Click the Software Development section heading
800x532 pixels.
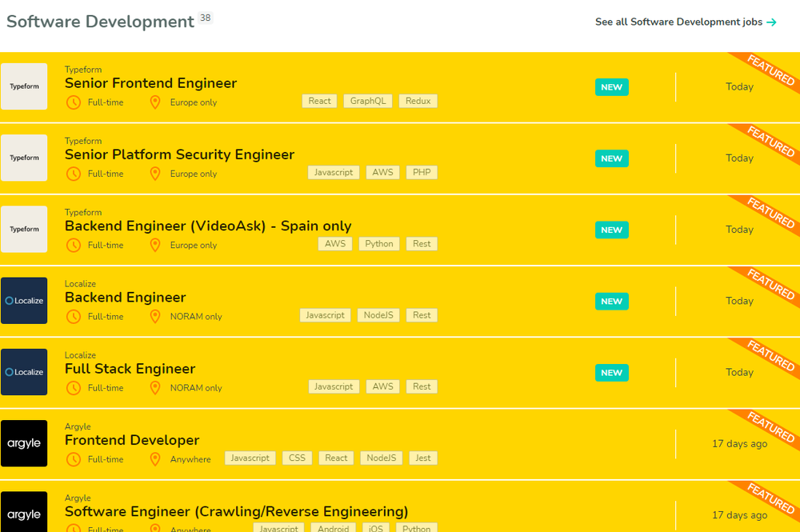click(x=100, y=22)
